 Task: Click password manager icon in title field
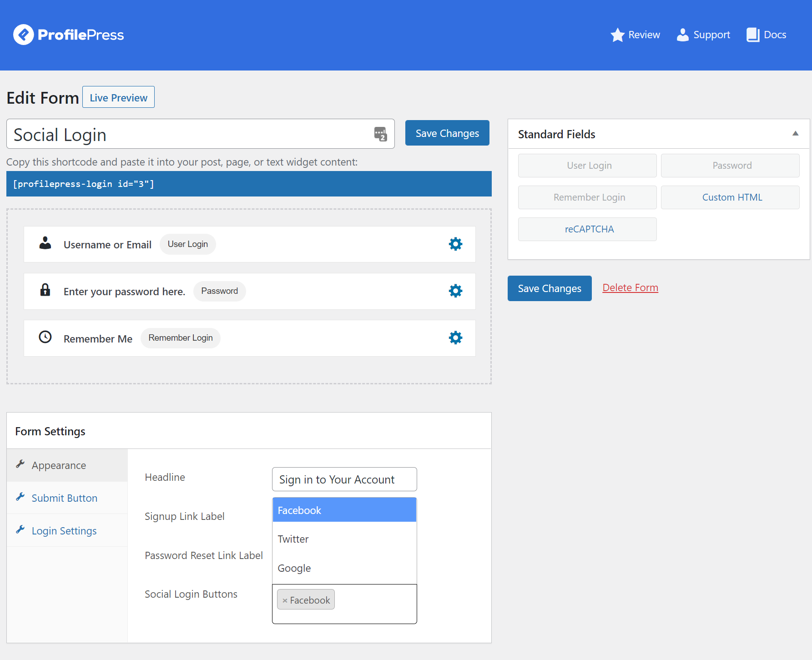click(380, 134)
